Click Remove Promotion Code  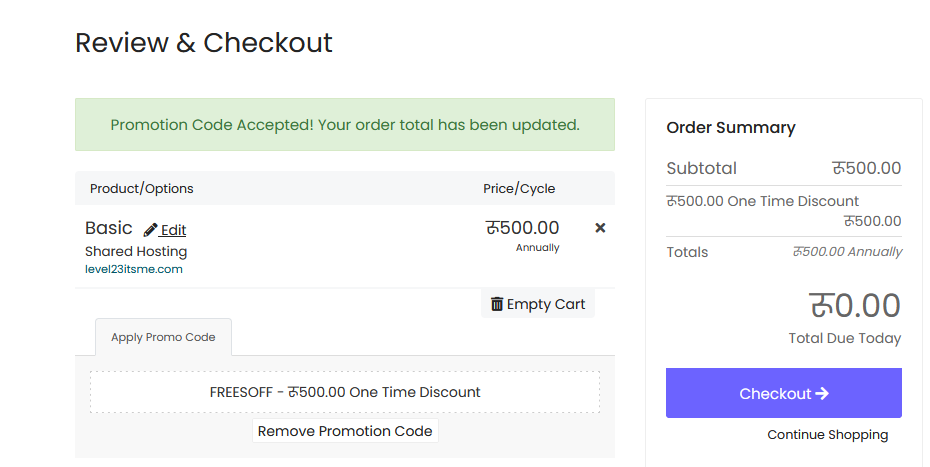345,431
